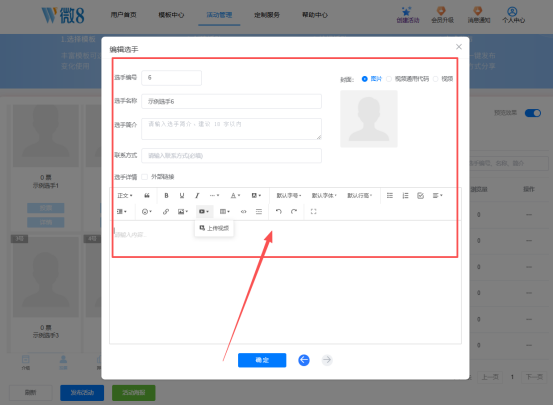The image size is (554, 405).
Task: Open the text alignment dropdown
Action: tap(437, 195)
